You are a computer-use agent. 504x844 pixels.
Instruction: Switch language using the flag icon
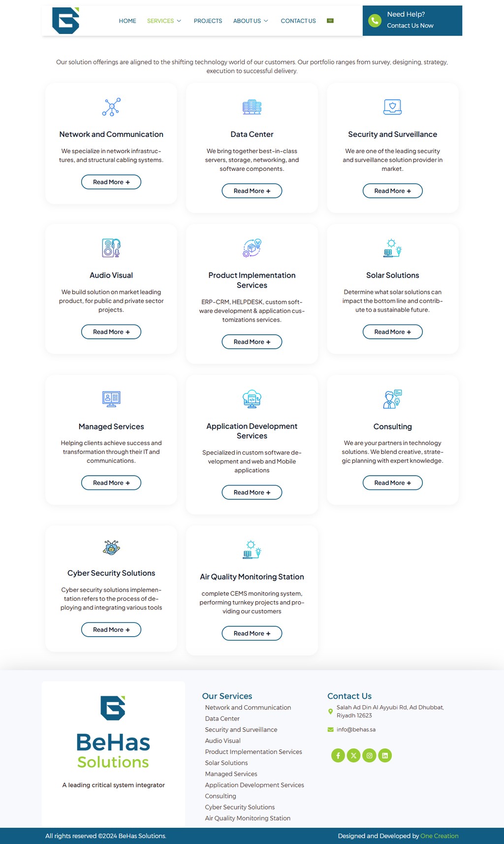pos(330,21)
